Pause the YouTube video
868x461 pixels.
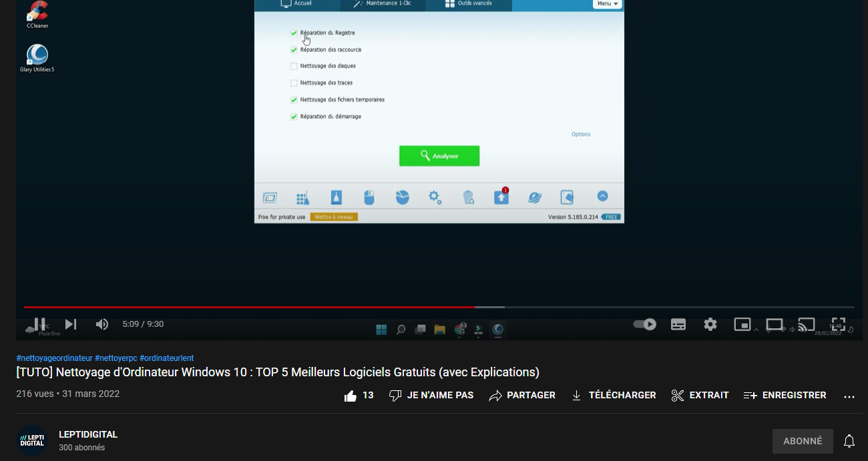click(x=39, y=324)
